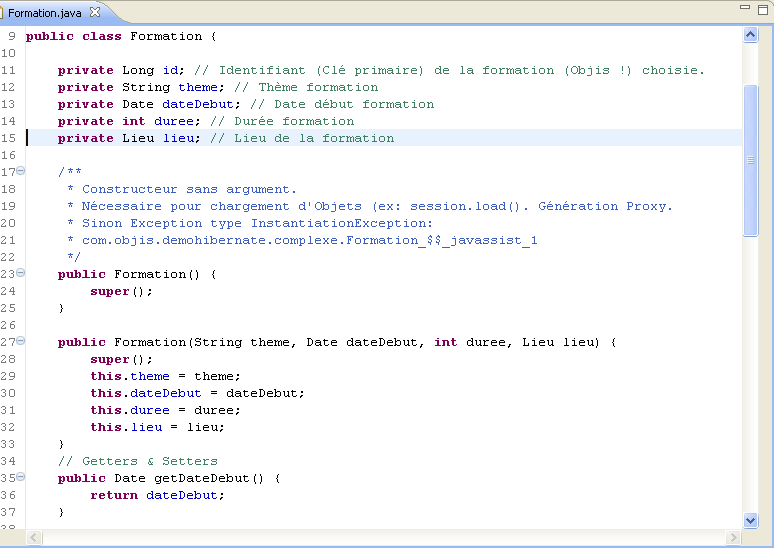The width and height of the screenshot is (774, 548).
Task: Click line number 10 in the gutter
Action: (8, 53)
